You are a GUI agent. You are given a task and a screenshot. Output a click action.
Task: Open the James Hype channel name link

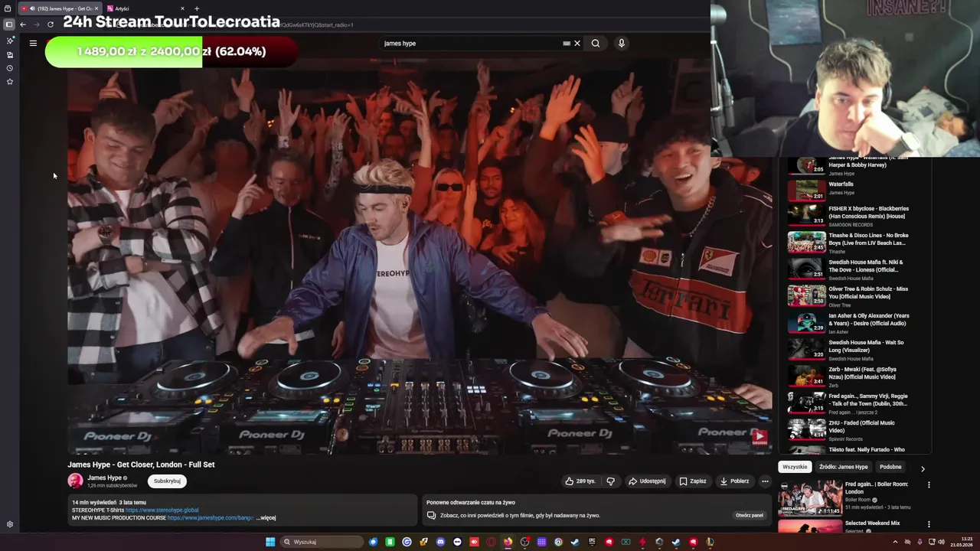(x=104, y=478)
